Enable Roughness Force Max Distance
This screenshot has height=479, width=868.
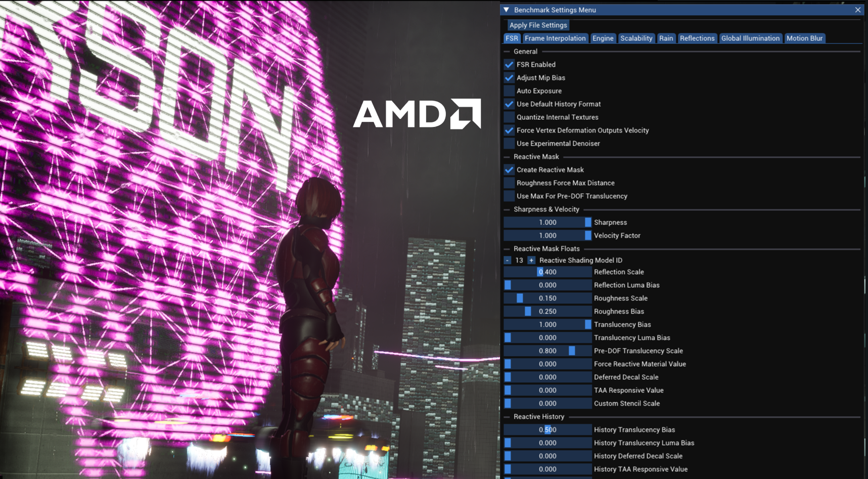tap(509, 183)
